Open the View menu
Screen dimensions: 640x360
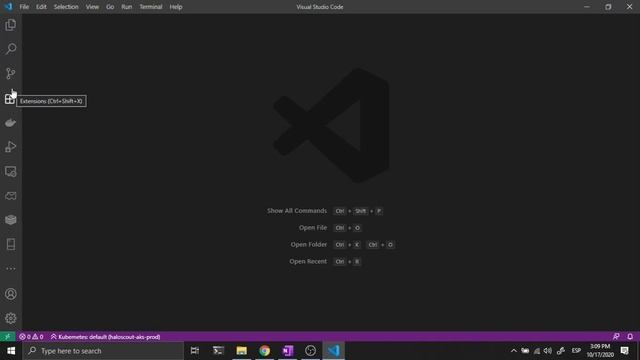point(92,7)
